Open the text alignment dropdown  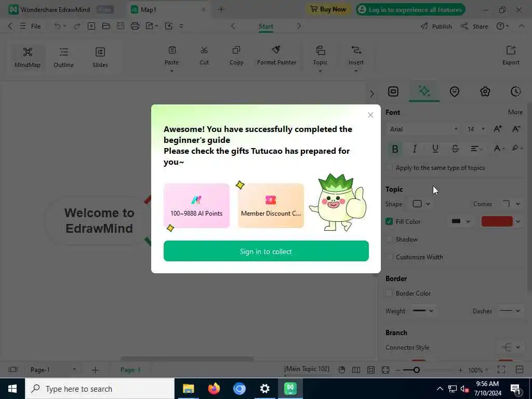476,149
